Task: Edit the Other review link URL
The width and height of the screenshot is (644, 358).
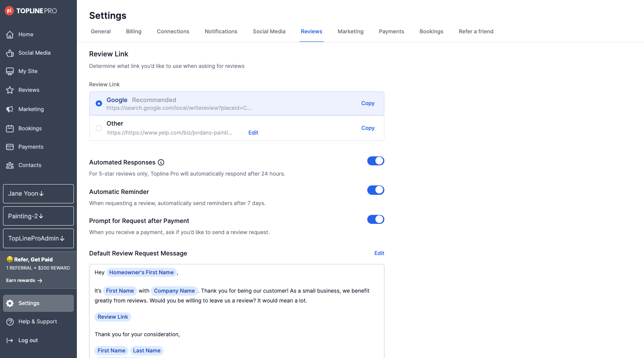Action: 253,133
